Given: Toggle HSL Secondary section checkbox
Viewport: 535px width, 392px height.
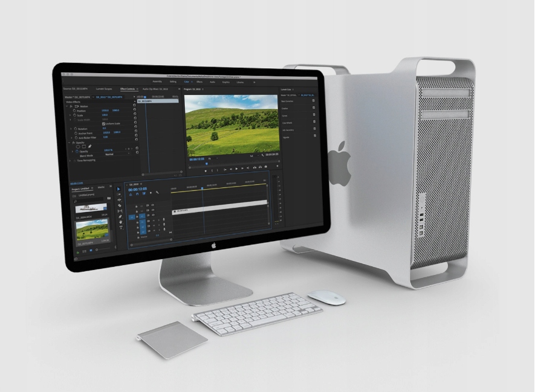Looking at the screenshot, I should point(314,129).
